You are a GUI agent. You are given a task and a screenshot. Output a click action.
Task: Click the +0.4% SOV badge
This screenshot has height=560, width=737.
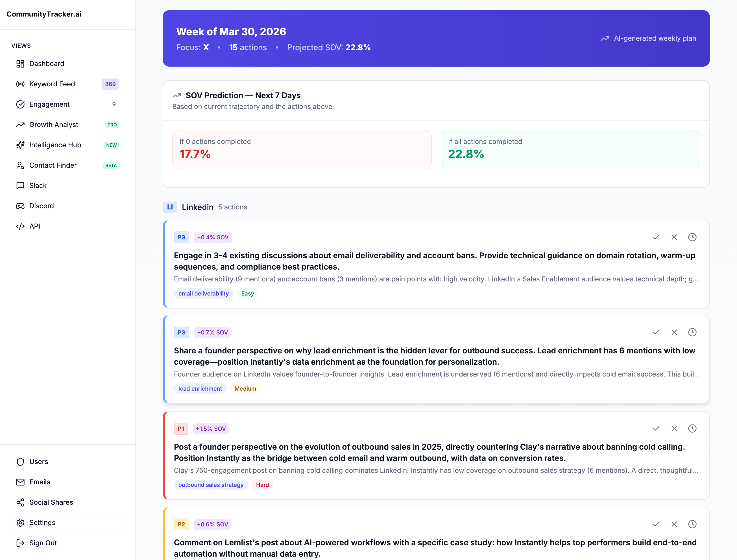click(213, 237)
